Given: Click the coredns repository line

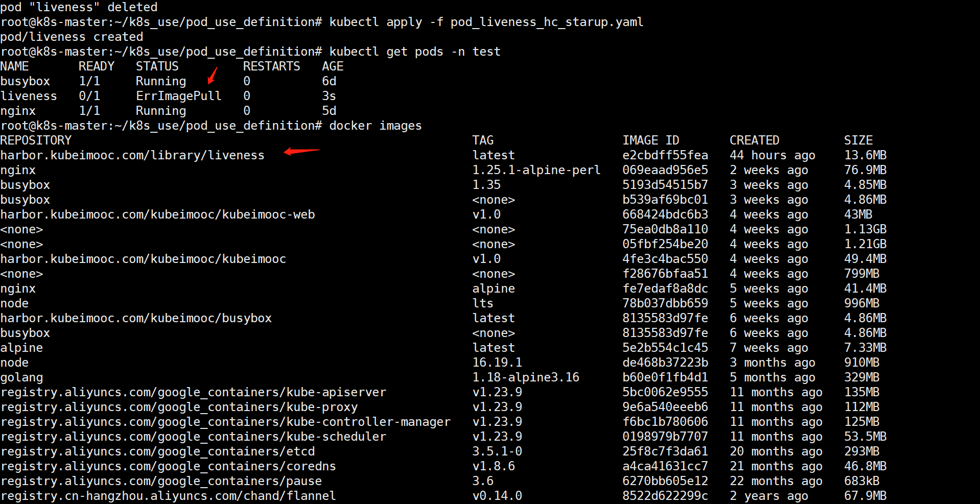Looking at the screenshot, I should (x=168, y=466).
